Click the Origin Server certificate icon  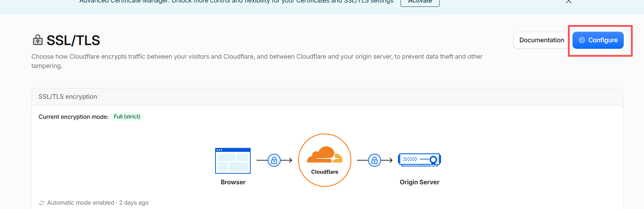[419, 160]
